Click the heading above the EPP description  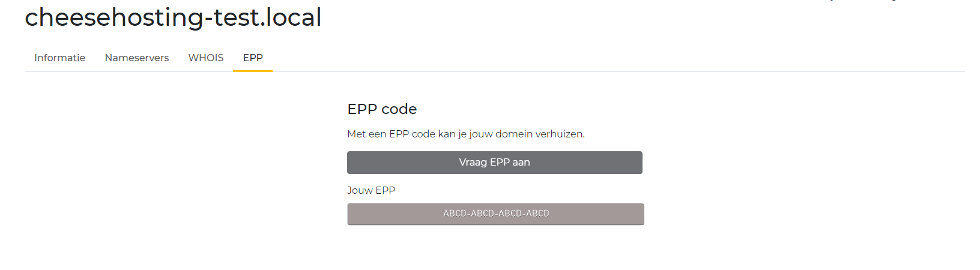(x=382, y=109)
